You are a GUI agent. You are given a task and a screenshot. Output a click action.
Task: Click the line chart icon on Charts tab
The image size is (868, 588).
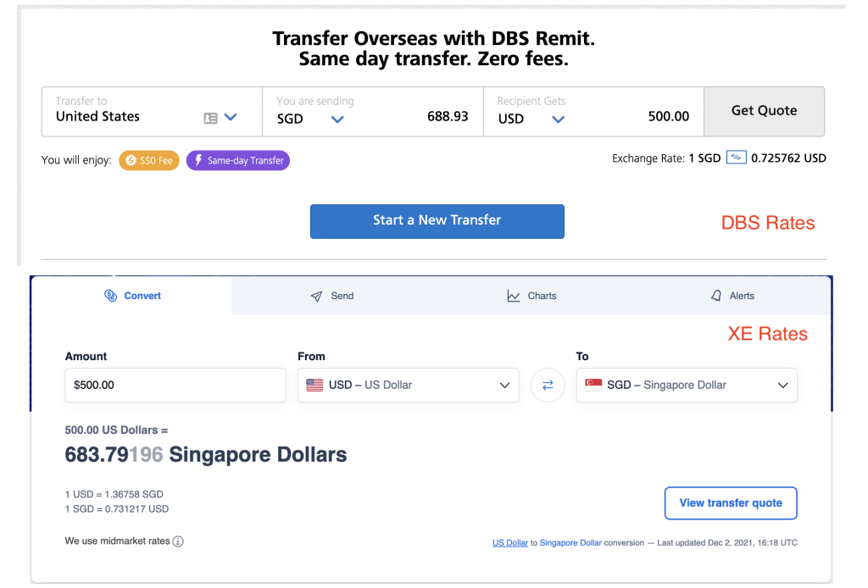513,296
